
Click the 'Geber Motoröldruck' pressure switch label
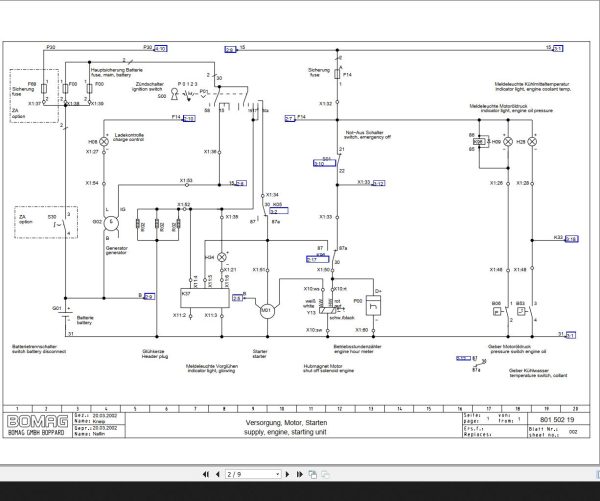tap(517, 349)
